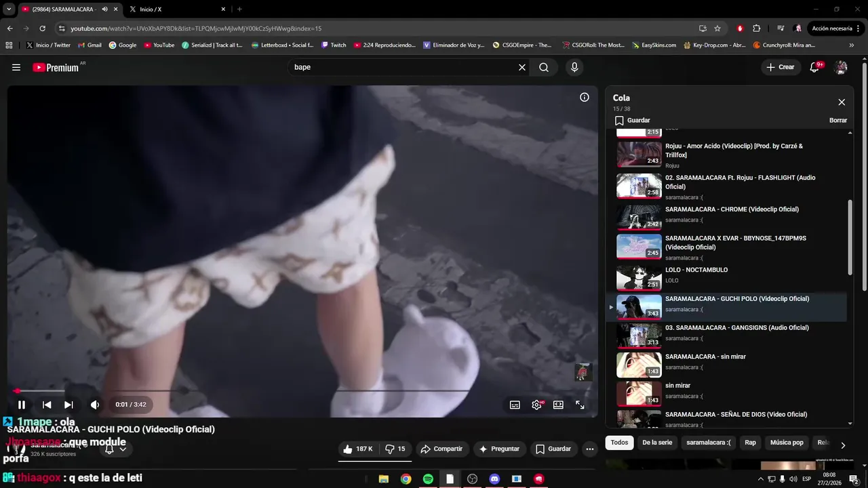Toggle subtitles on the player

(515, 405)
